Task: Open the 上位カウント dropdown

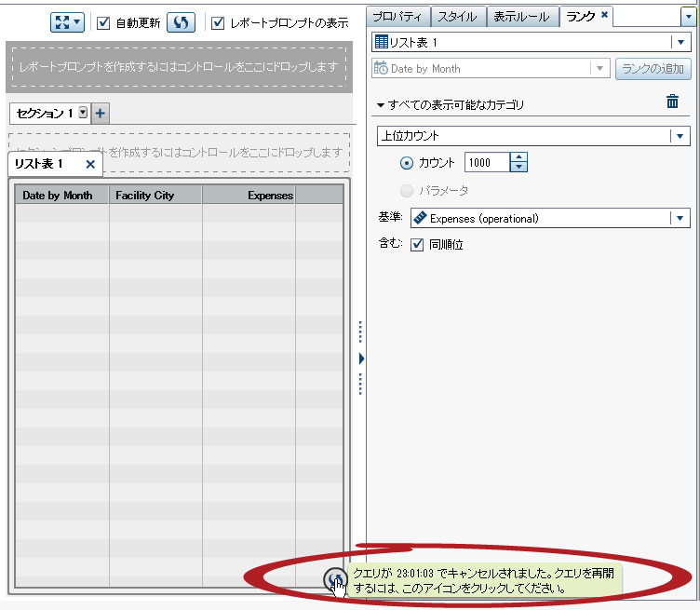Action: 680,137
